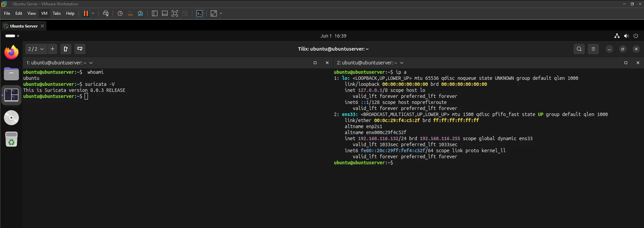This screenshot has height=228, width=644.
Task: Open the Trash from the dock
Action: pyautogui.click(x=11, y=139)
